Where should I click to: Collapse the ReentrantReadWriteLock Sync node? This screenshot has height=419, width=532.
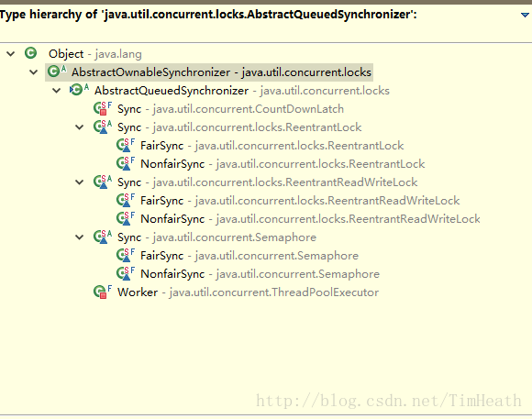point(80,182)
